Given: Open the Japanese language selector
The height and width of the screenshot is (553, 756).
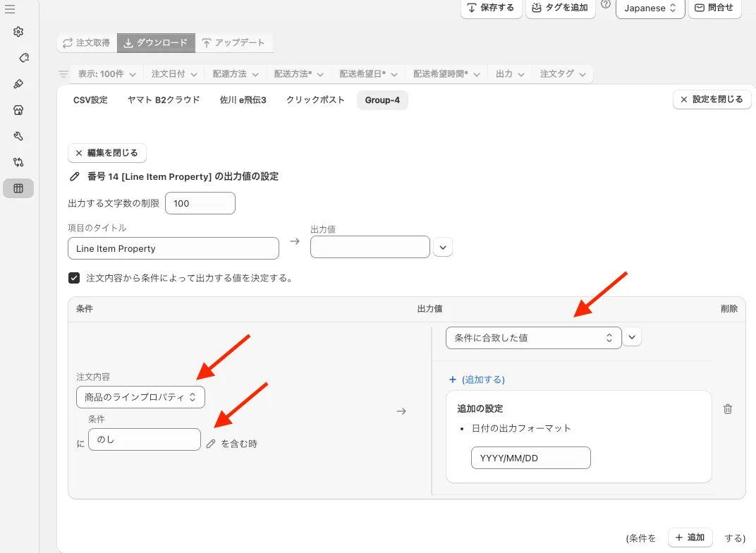Looking at the screenshot, I should click(x=650, y=8).
